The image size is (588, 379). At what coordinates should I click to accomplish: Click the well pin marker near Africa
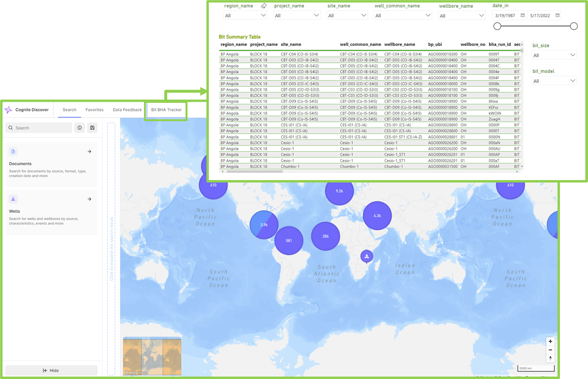pyautogui.click(x=367, y=256)
